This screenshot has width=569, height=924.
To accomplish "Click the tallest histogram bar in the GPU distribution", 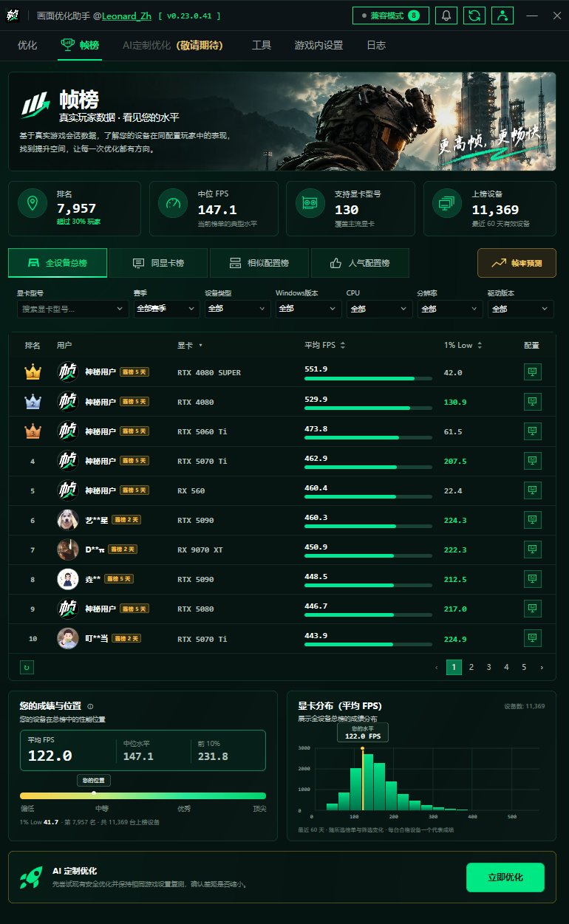I will pyautogui.click(x=367, y=781).
